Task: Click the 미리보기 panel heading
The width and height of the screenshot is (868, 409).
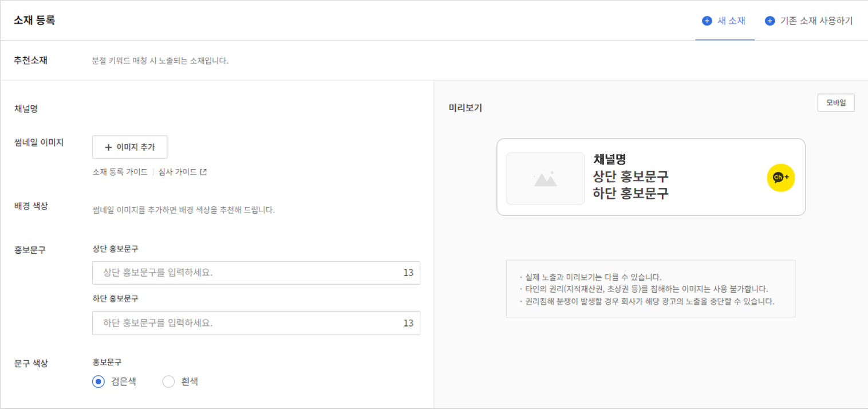Action: point(465,108)
